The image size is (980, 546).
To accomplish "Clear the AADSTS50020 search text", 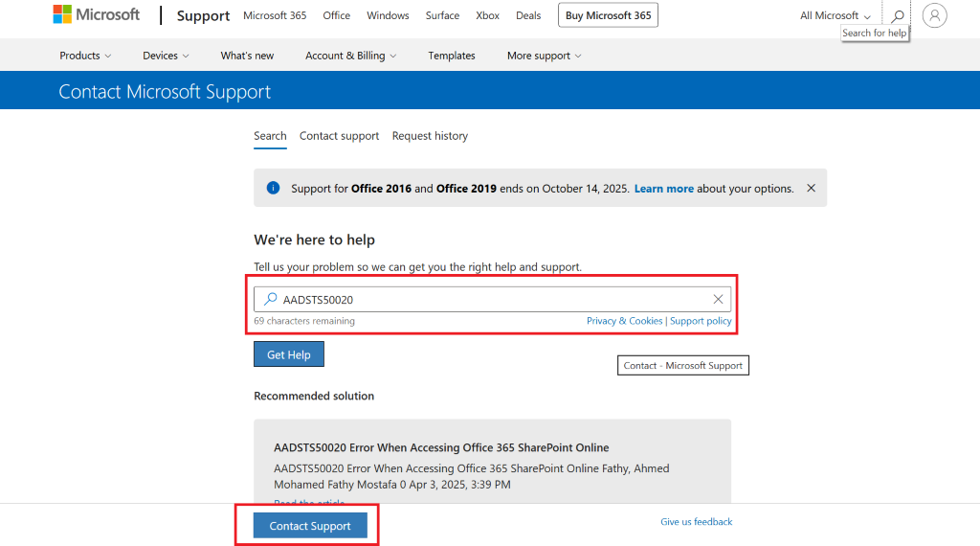I will pyautogui.click(x=718, y=300).
